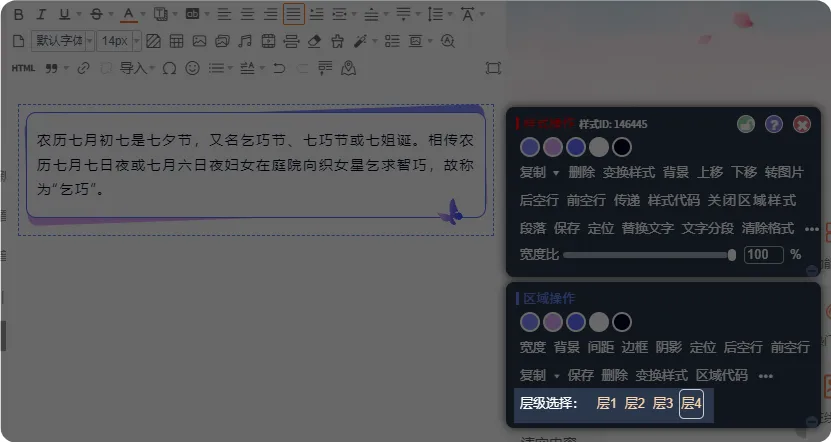Toggle justified text alignment
Image resolution: width=831 pixels, height=442 pixels.
(x=294, y=14)
